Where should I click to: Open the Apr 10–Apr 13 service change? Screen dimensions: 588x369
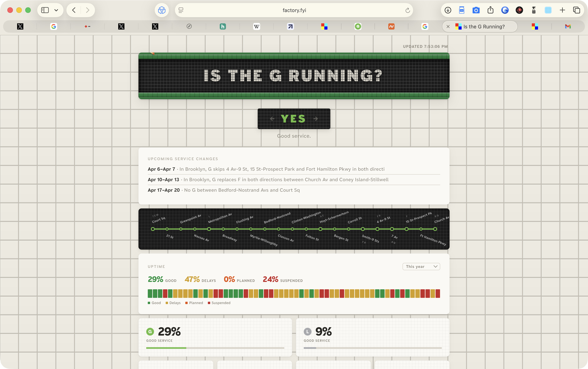pyautogui.click(x=294, y=180)
